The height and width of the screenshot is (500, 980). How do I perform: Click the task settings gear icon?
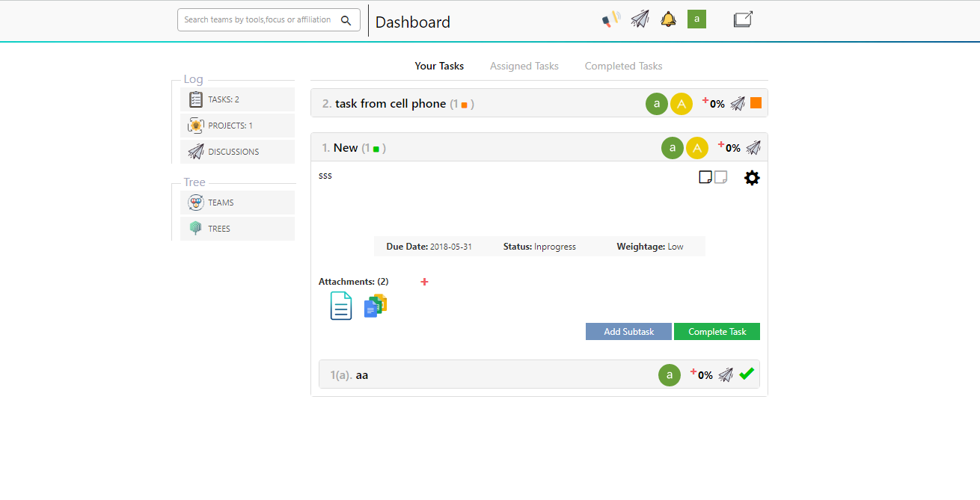coord(752,178)
